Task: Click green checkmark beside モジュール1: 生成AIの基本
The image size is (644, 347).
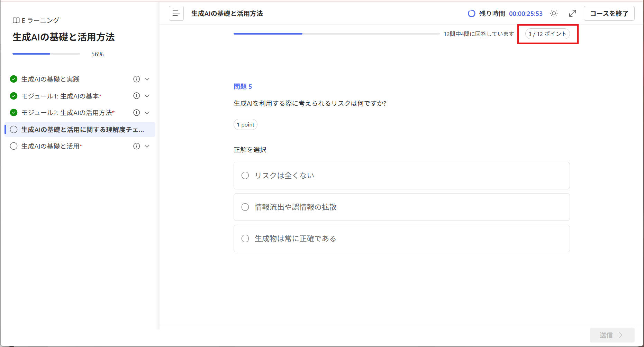Action: click(x=14, y=96)
